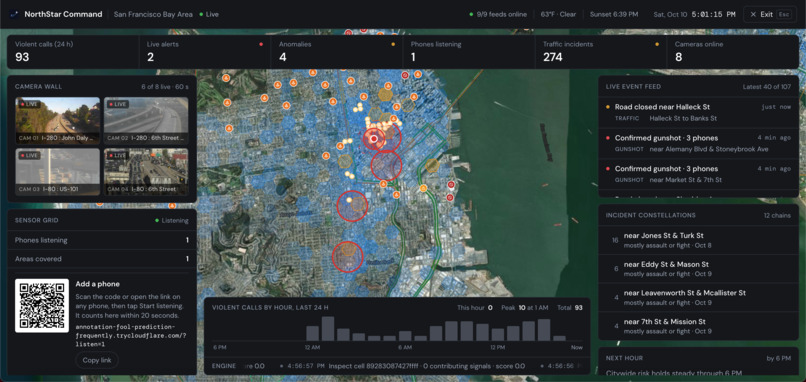
Task: Select the tallest bar in violent calls chart
Action: point(328,329)
